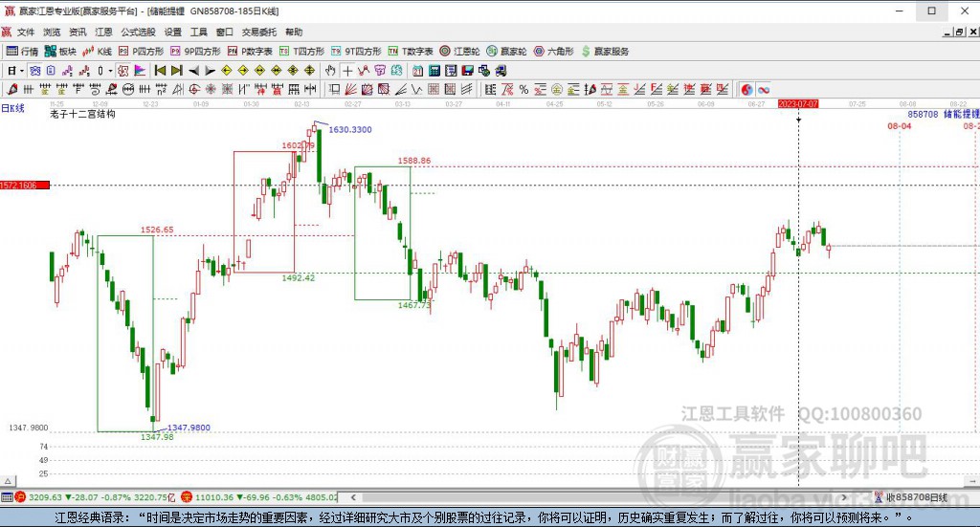Click the status bar scroll-left arrow

[x=353, y=497]
